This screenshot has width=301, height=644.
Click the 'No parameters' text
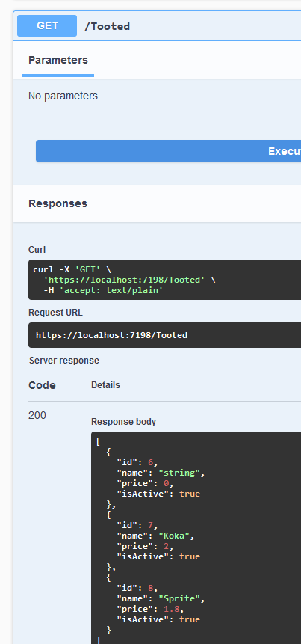coord(63,96)
